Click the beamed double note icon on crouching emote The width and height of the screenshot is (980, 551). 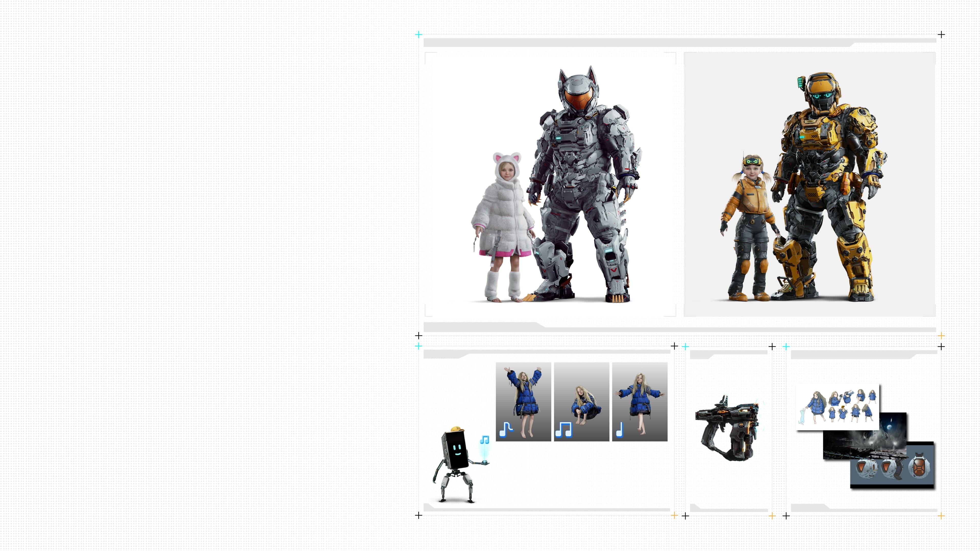(x=563, y=430)
